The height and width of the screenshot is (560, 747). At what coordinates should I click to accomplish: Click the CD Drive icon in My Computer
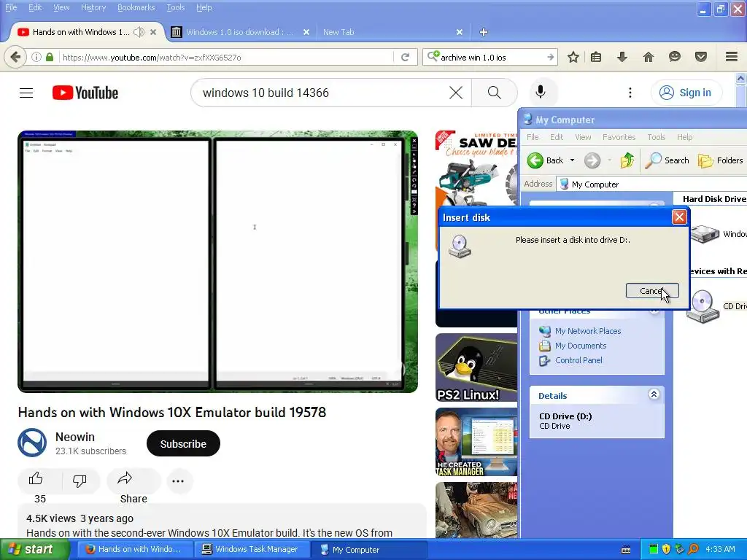click(x=703, y=306)
